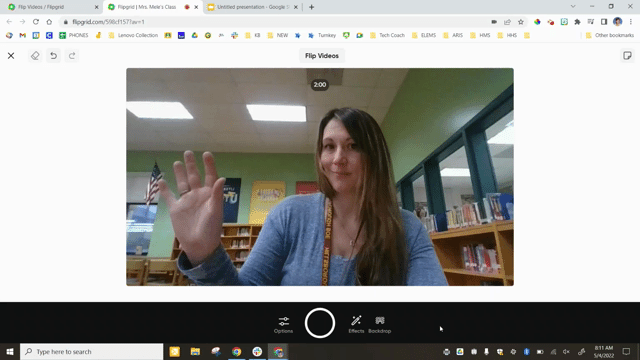Click the taskbar clock showing 8:11 AM
This screenshot has height=360, width=640.
(604, 351)
